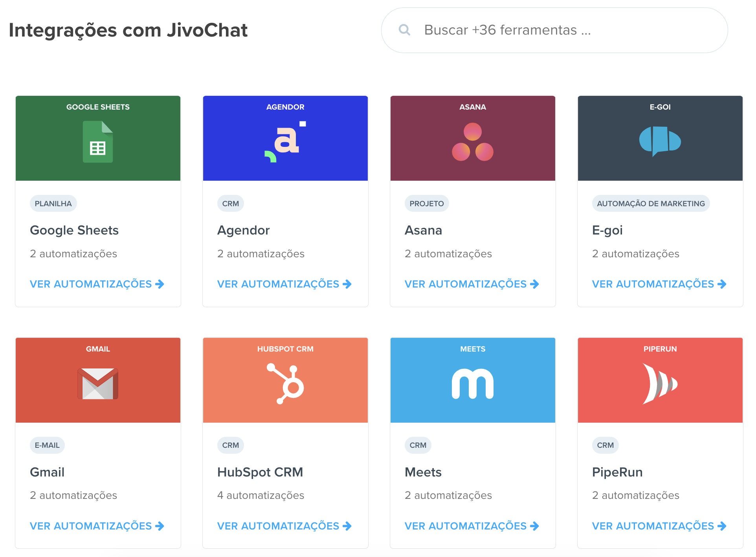Select the 'Google Sheets' card title
The width and height of the screenshot is (756, 557).
pyautogui.click(x=74, y=230)
